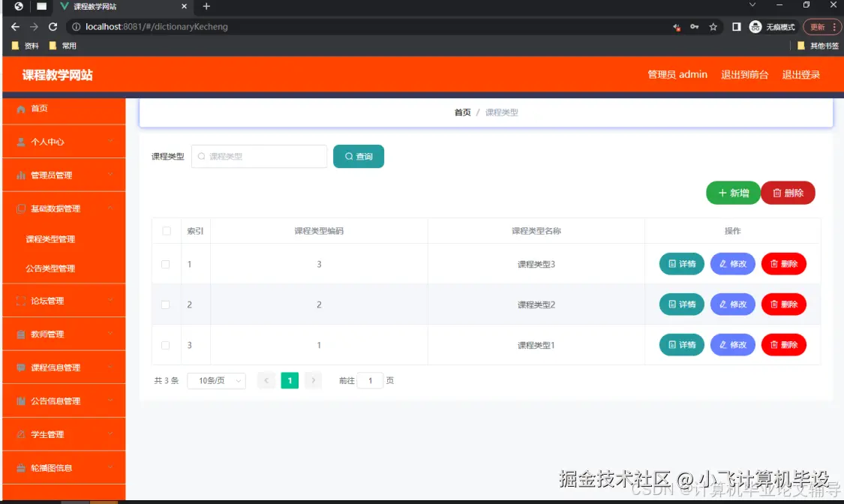Click the 管理员管理 chart icon
844x504 pixels.
[20, 175]
